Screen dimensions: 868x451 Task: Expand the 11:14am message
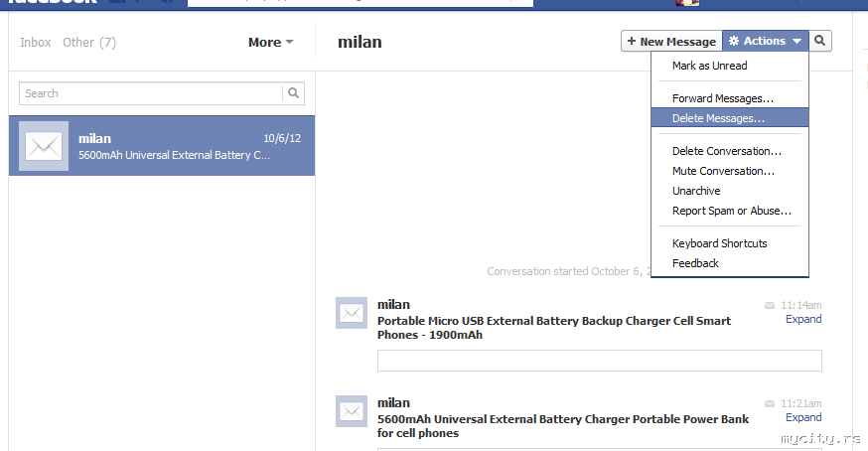point(803,319)
